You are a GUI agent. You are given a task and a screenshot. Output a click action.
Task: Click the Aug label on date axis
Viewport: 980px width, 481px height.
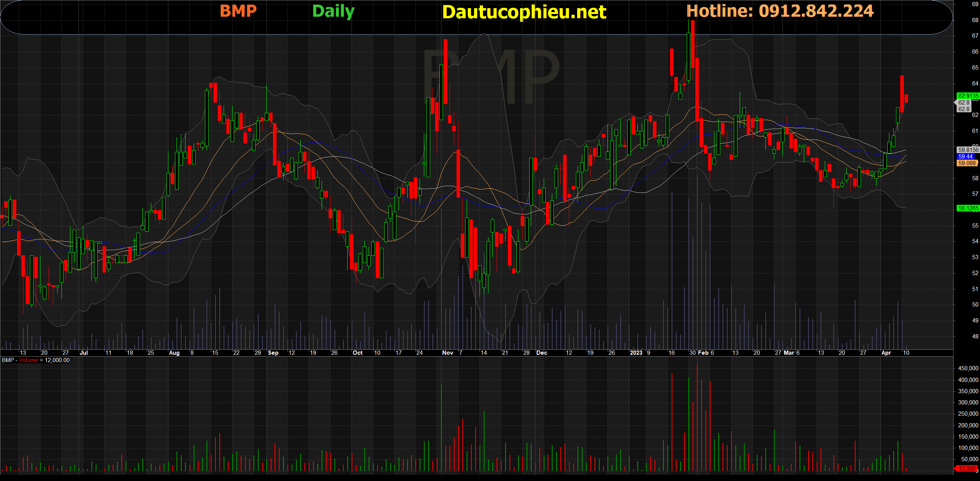coord(174,353)
